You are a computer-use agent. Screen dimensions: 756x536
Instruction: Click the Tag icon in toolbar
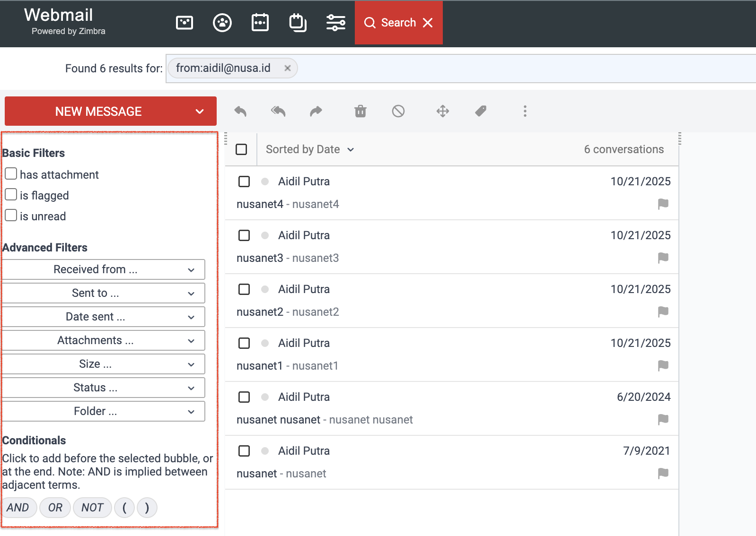point(481,111)
